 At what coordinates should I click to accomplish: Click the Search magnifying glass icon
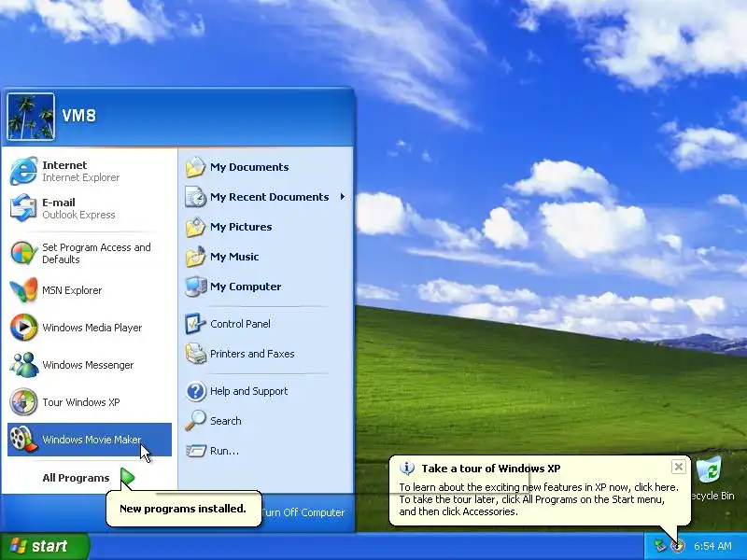tap(195, 421)
